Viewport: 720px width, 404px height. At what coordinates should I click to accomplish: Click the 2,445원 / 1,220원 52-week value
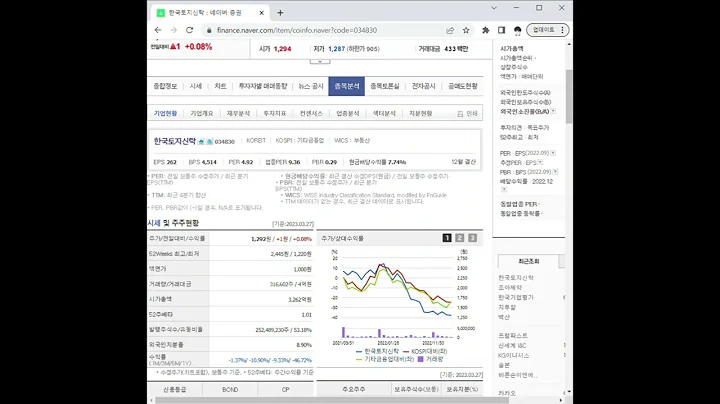(x=291, y=254)
